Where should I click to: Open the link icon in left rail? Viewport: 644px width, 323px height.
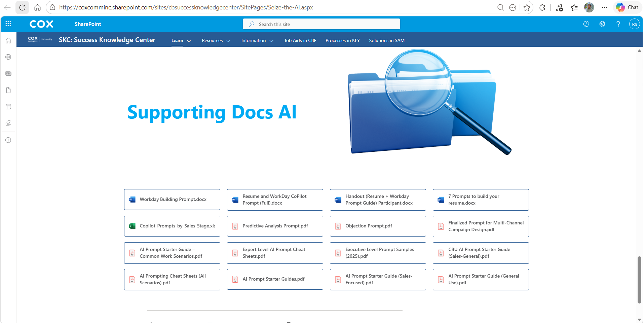8,123
